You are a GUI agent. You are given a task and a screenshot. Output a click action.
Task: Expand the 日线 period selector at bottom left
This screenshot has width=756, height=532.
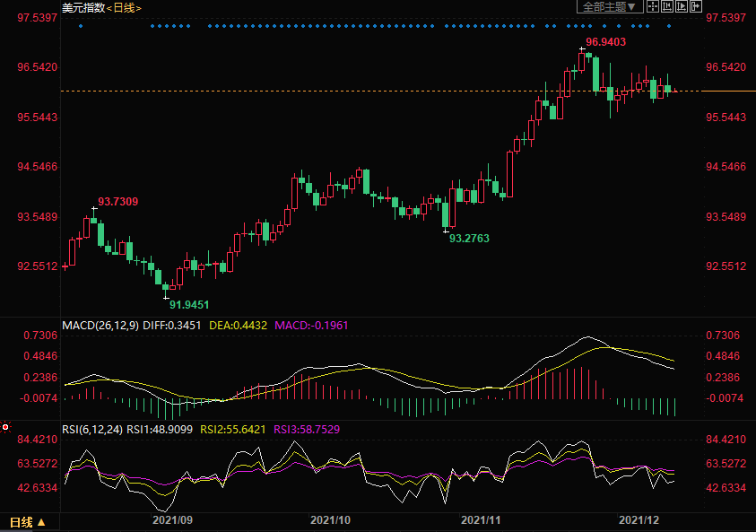27,521
